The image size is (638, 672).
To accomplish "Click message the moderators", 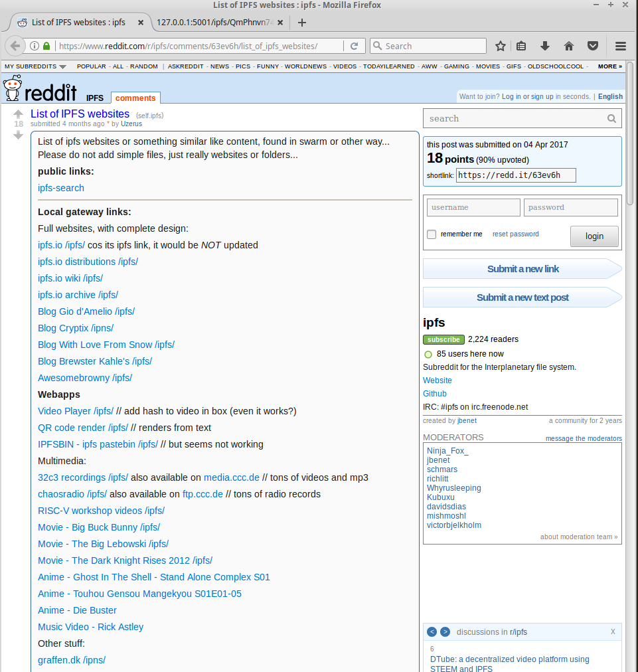I will [584, 438].
